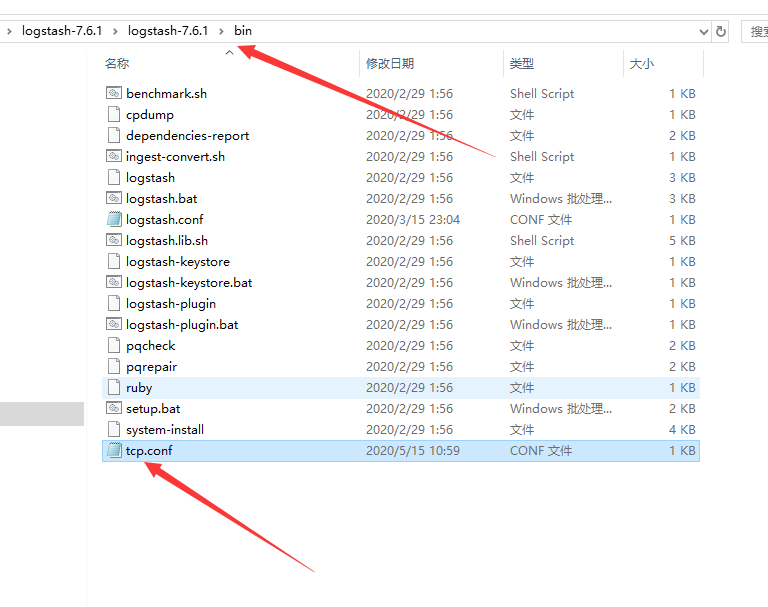Select the file name logstash.lib.sh

[x=167, y=241]
